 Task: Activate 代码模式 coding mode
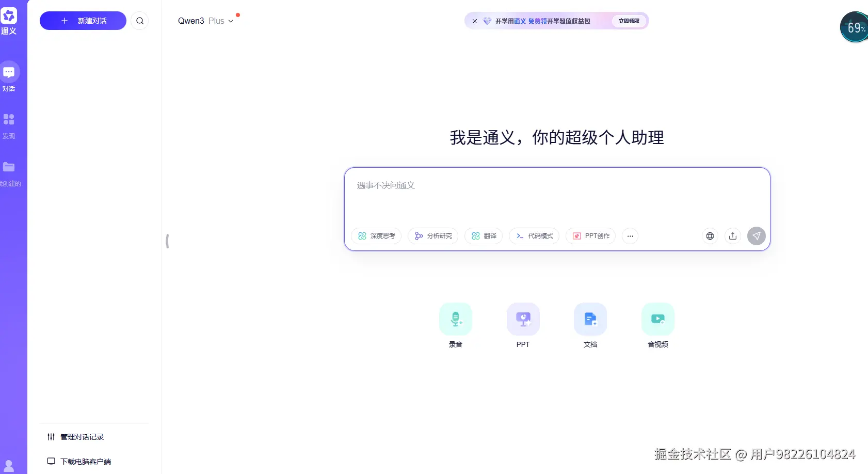pyautogui.click(x=534, y=236)
